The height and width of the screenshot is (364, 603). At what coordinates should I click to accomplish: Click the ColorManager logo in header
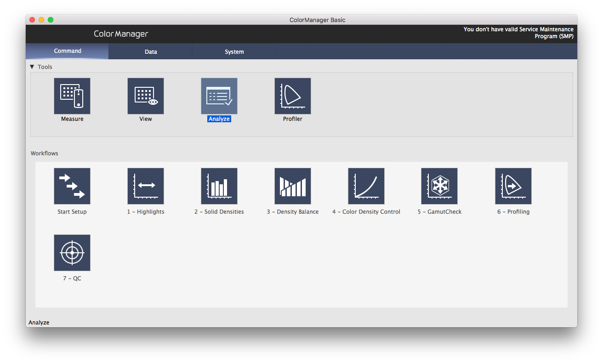[121, 34]
